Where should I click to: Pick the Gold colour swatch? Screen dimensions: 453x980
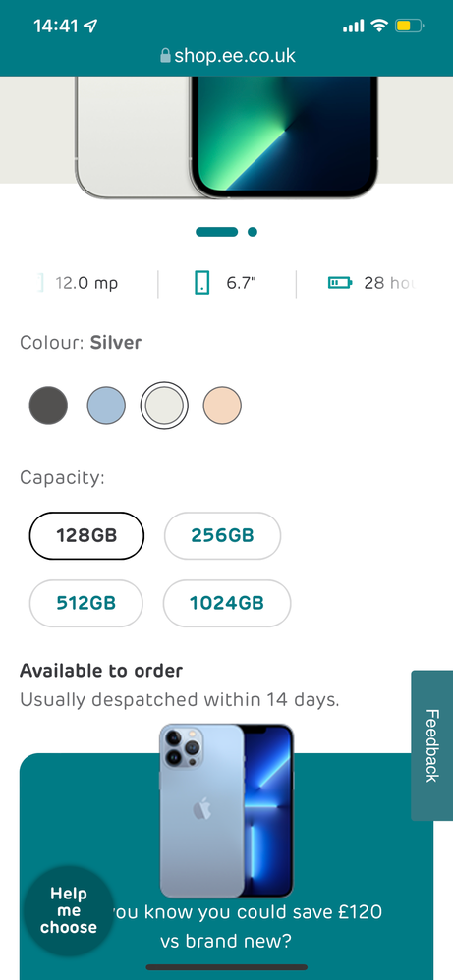222,406
